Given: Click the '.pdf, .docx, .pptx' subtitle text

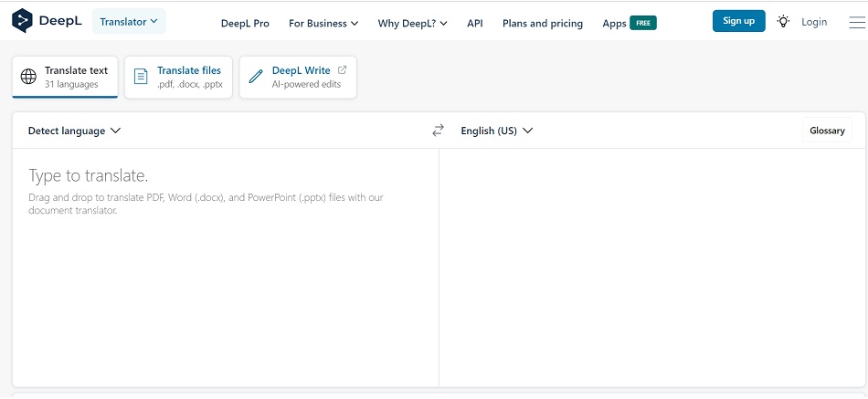Looking at the screenshot, I should (190, 85).
